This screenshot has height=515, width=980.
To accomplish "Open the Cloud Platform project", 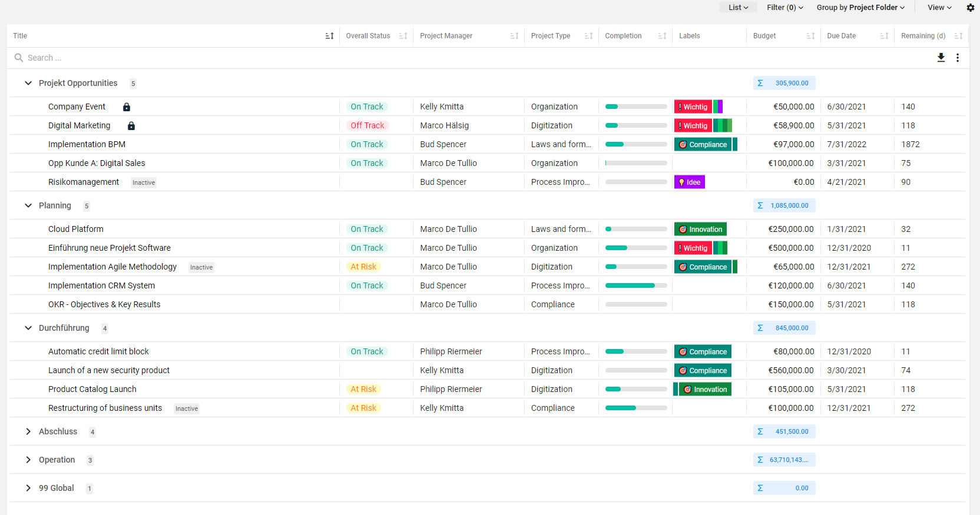I will point(76,229).
